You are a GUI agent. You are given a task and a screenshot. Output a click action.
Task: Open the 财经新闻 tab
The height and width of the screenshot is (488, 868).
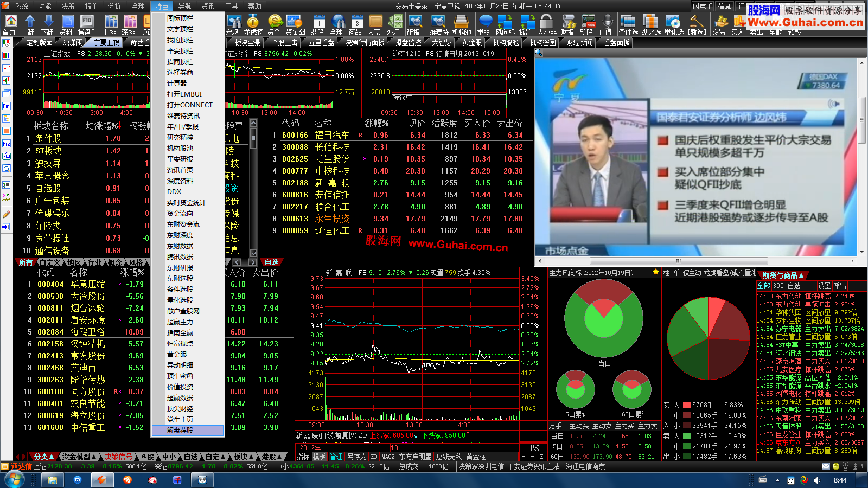[x=579, y=42]
